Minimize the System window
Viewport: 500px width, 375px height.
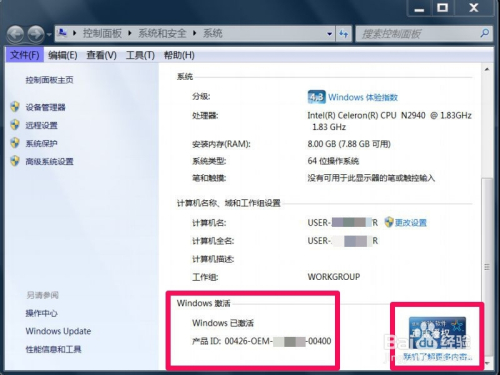pos(419,8)
